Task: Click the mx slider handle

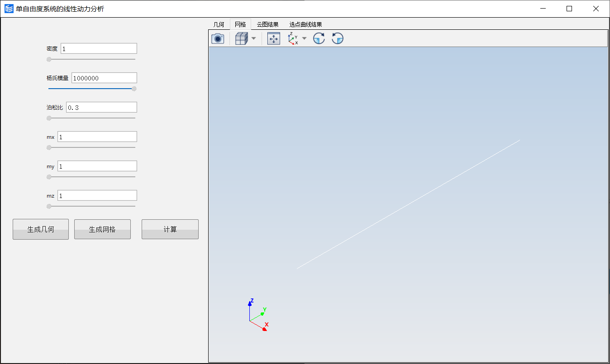Action: [x=49, y=147]
